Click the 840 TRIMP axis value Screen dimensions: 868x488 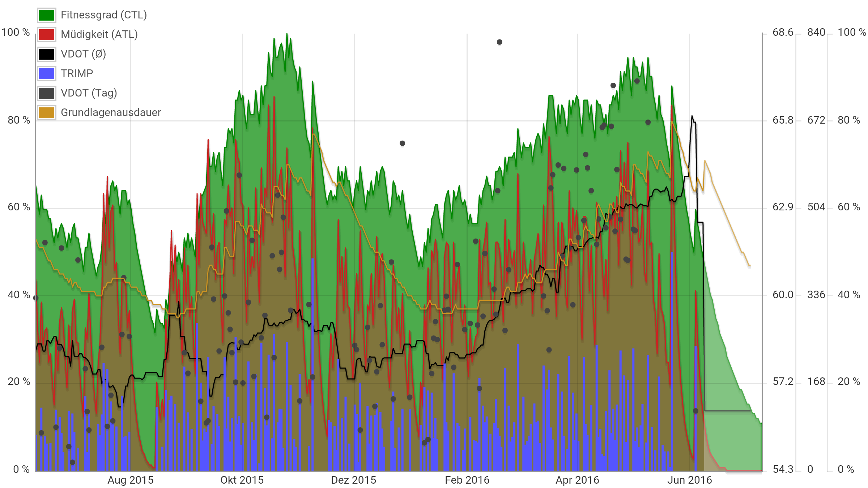816,33
